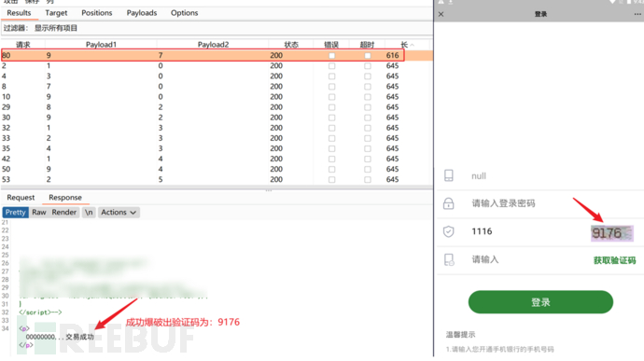The width and height of the screenshot is (644, 361).
Task: Click the SMS device icon beside 请输入
Action: [x=449, y=259]
